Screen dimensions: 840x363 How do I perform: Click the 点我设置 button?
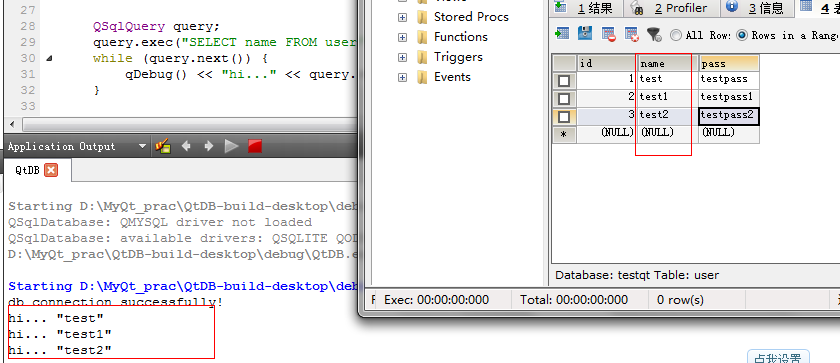(778, 357)
